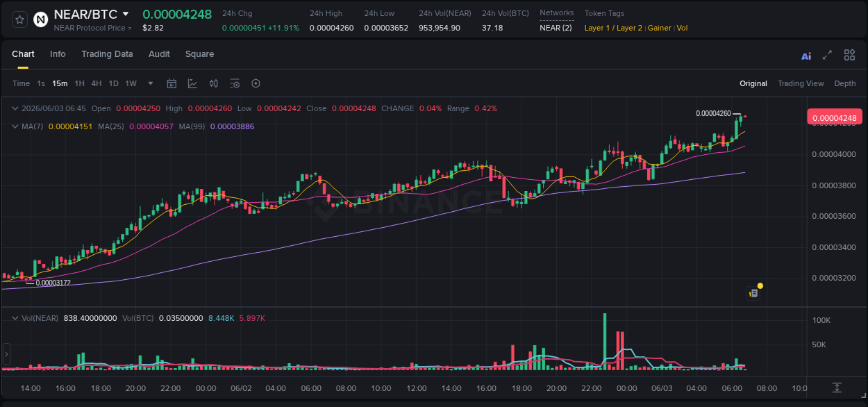Switch to the Trading View chart
This screenshot has height=407, width=868.
click(801, 83)
